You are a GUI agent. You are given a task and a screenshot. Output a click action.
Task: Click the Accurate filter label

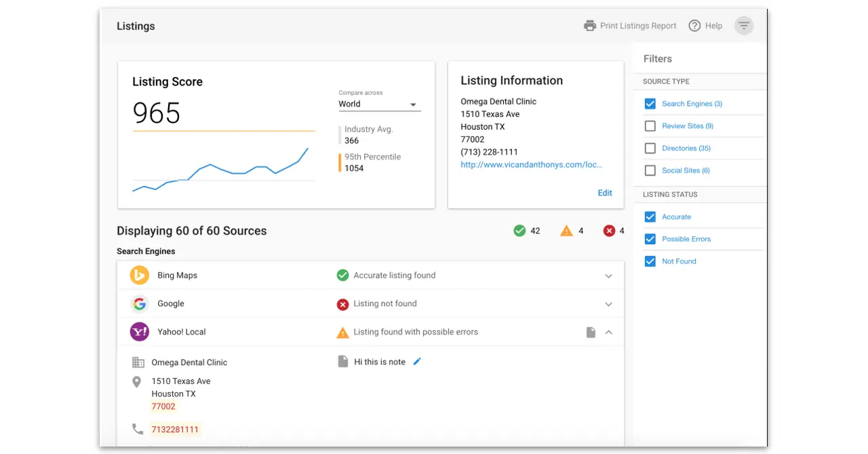pos(676,216)
